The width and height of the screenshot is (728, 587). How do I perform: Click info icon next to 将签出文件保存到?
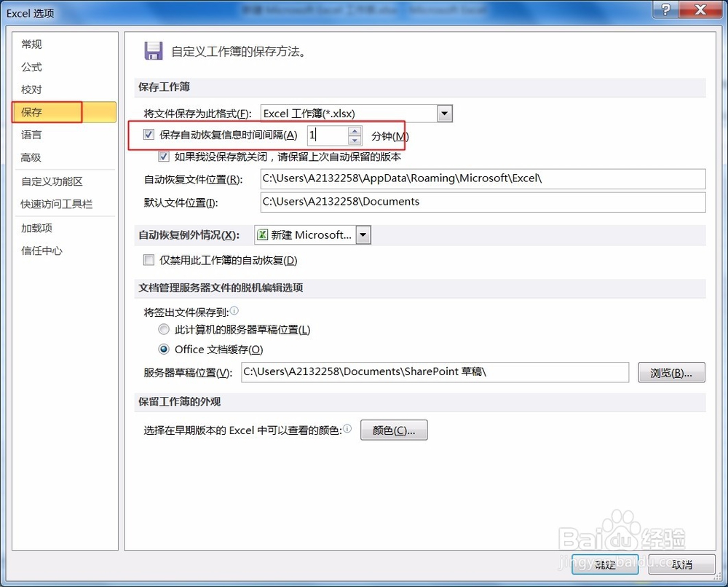coord(234,311)
